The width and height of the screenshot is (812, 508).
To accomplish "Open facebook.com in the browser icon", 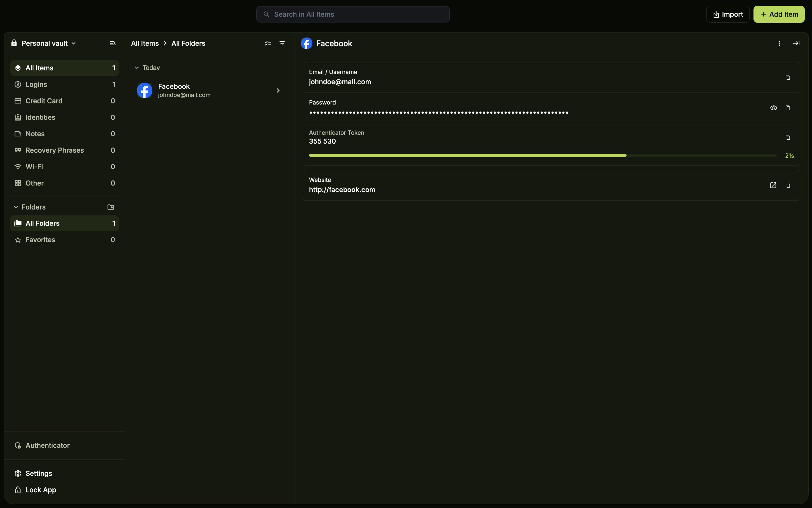I will click(x=773, y=186).
